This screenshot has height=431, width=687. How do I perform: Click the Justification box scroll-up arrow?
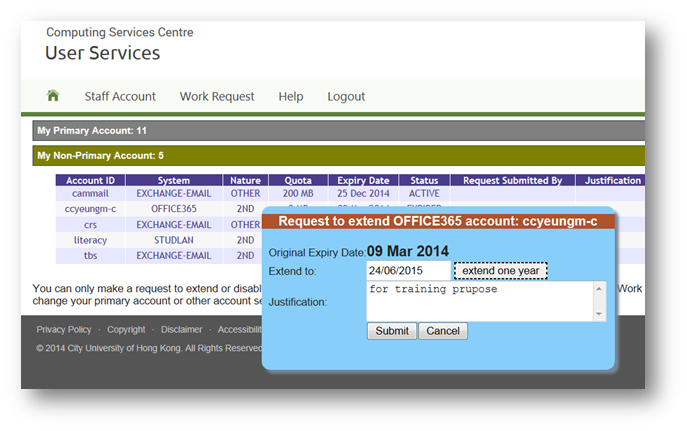click(600, 288)
